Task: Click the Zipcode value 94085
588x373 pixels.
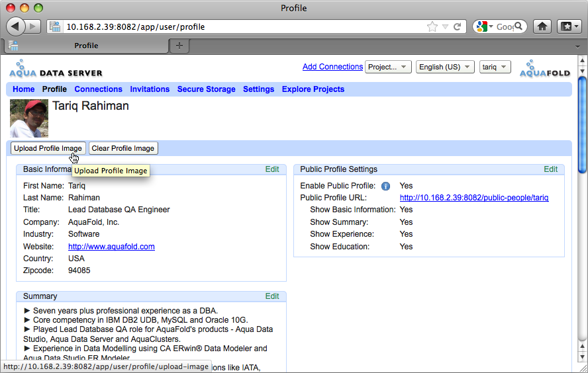Action: [x=79, y=270]
